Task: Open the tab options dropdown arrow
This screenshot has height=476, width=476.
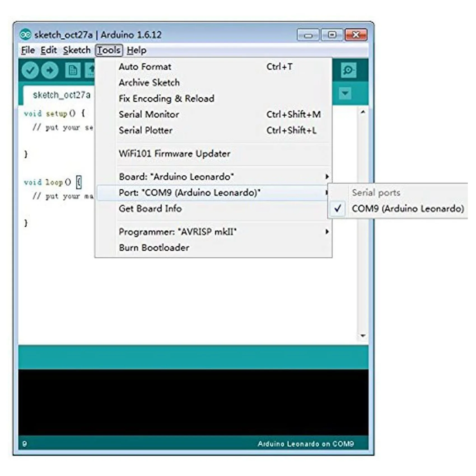Action: pos(345,93)
